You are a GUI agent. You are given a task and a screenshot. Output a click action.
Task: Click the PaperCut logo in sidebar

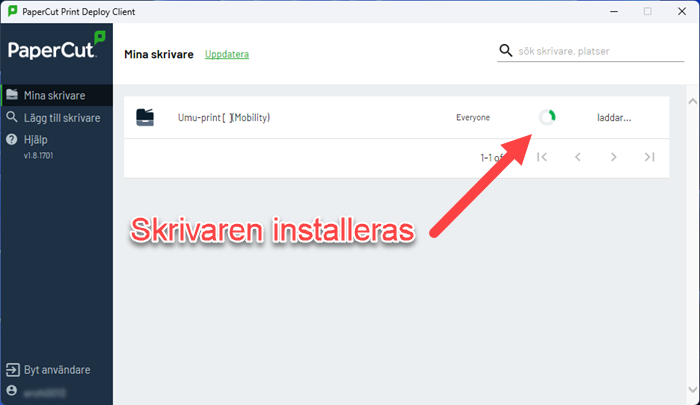(57, 46)
